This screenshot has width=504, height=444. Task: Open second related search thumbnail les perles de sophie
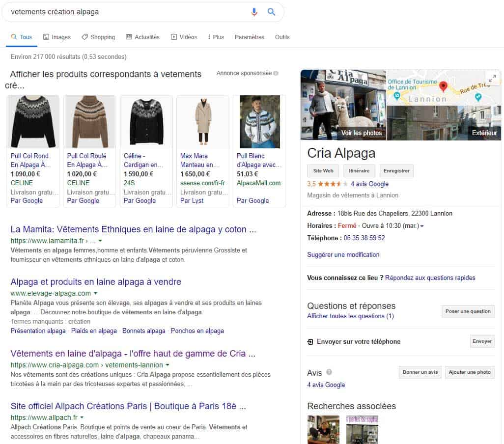(x=362, y=430)
